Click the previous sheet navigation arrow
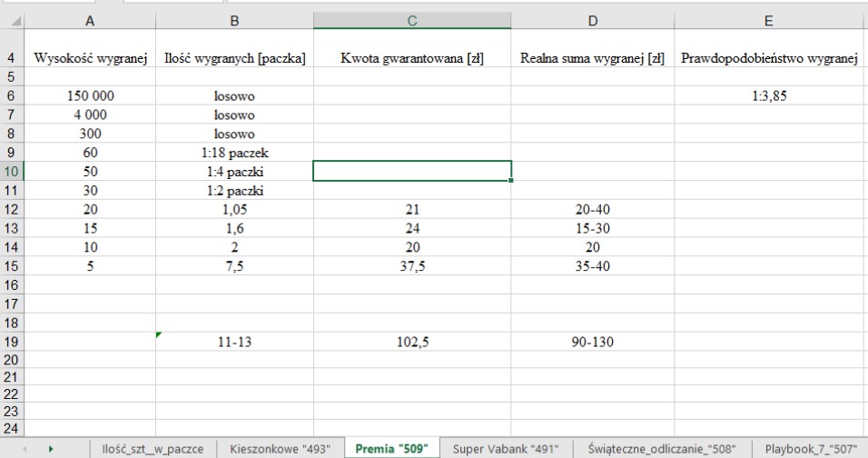The image size is (868, 458). click(25, 449)
